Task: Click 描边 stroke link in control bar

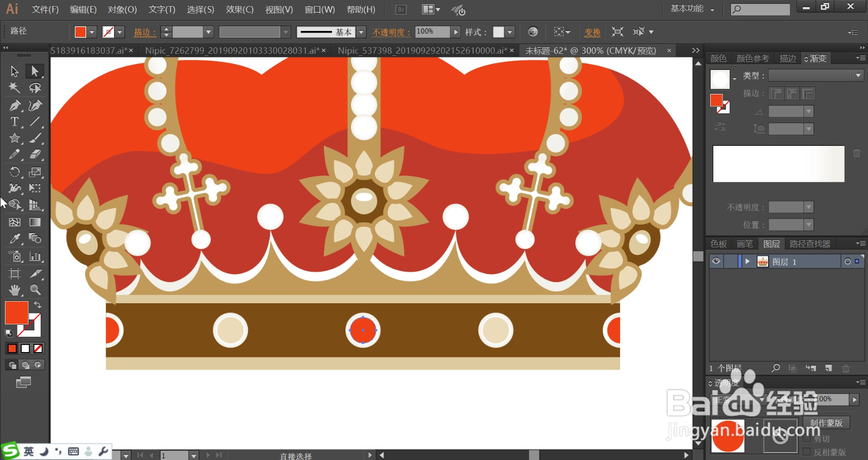Action: [145, 32]
